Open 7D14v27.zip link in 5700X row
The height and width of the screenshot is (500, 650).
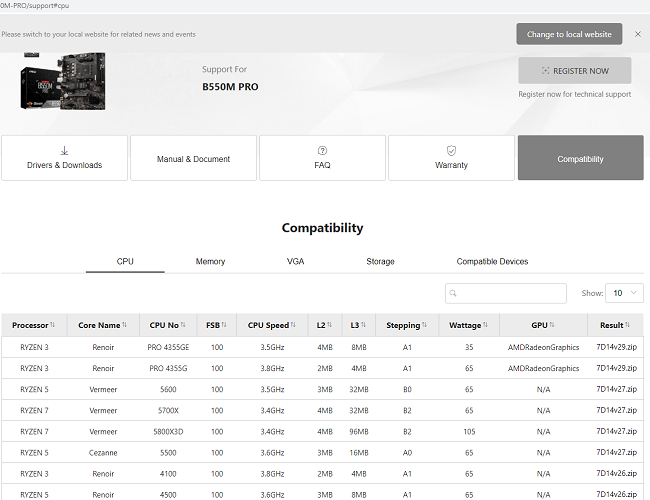[616, 410]
